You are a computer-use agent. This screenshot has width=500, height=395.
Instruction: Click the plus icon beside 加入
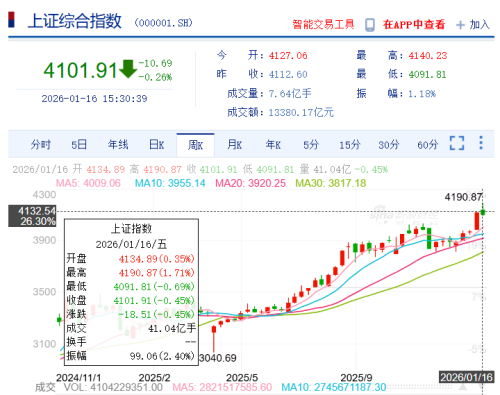click(x=460, y=25)
